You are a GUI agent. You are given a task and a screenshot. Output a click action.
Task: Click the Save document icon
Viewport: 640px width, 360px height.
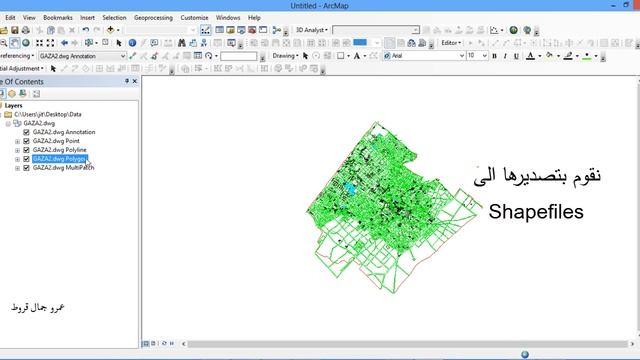pyautogui.click(x=15, y=30)
